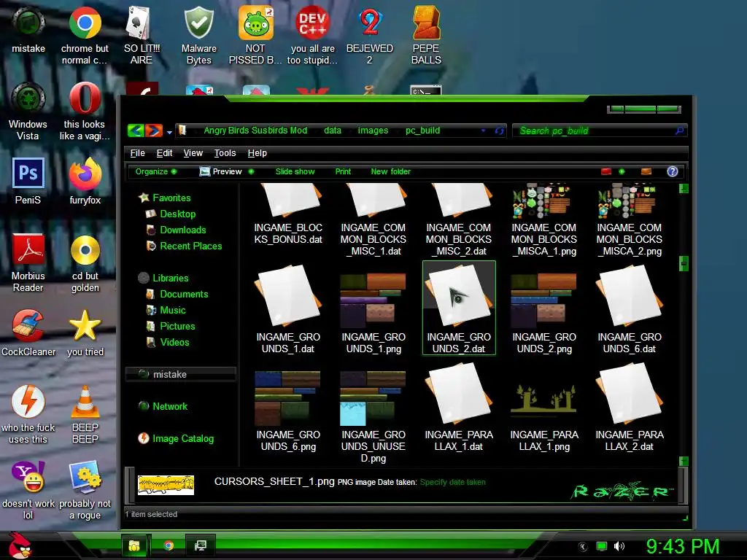Click the volume speaker tray icon

pos(619,546)
